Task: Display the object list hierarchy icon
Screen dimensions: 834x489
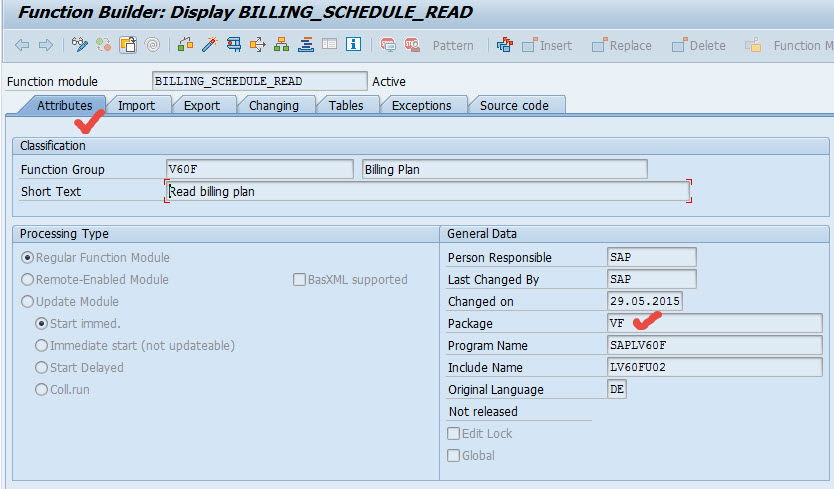Action: pyautogui.click(x=281, y=45)
